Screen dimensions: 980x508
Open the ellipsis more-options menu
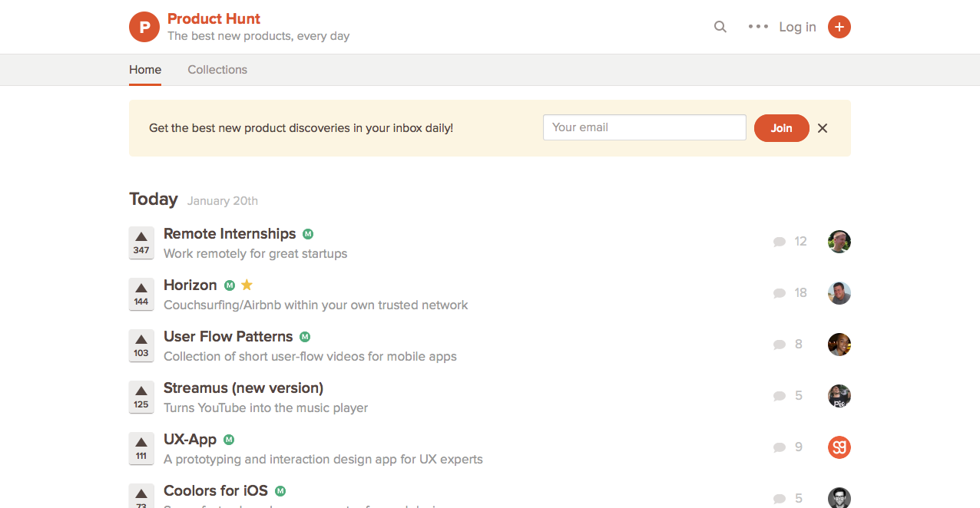(x=757, y=26)
